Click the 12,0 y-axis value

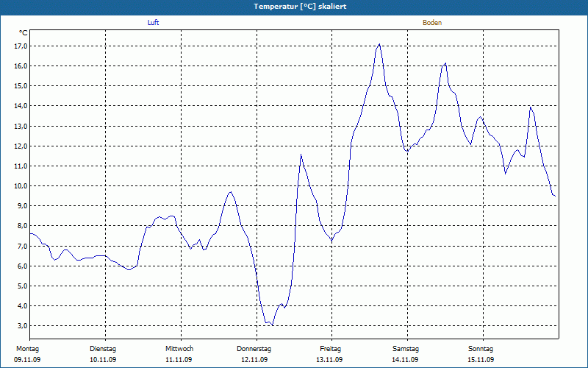[x=21, y=146]
